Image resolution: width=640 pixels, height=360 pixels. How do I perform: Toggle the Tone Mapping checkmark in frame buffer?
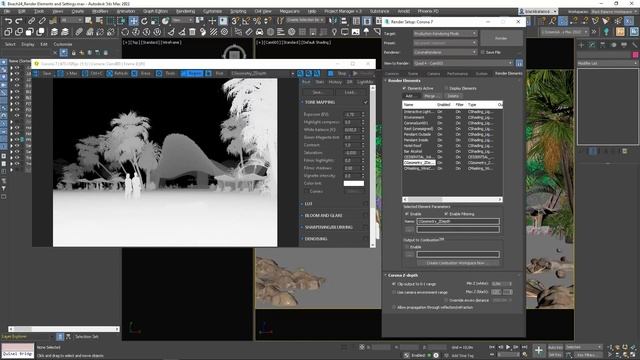pos(366,102)
